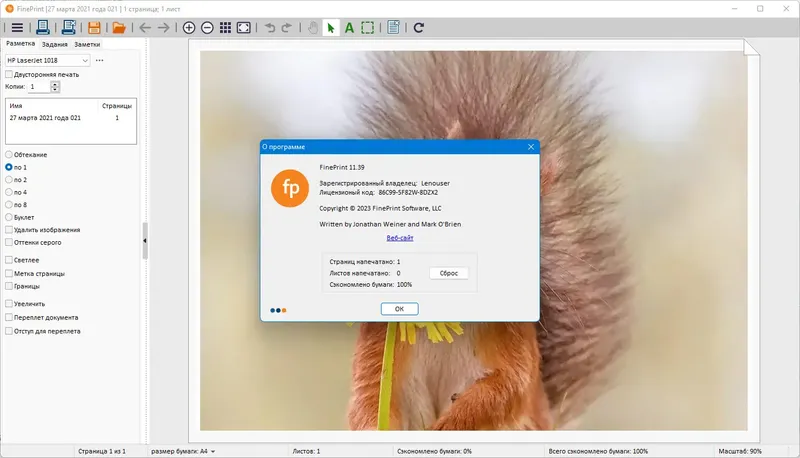Check Метка страницы option
The image size is (800, 458).
click(x=9, y=273)
